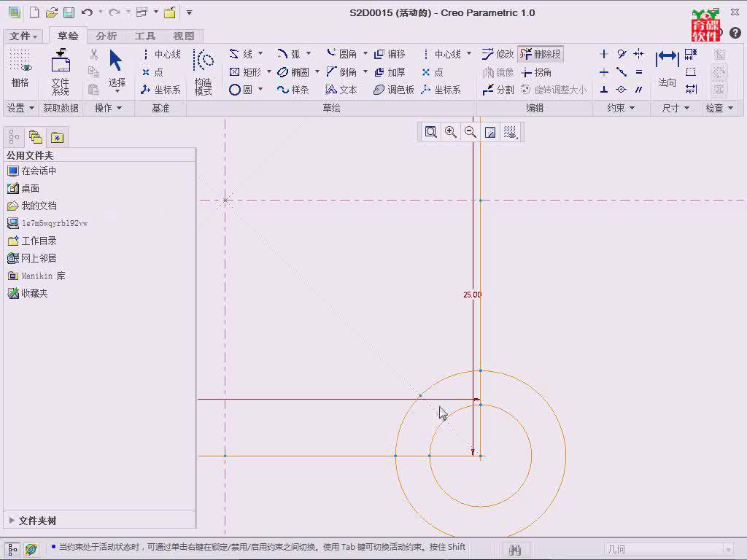
Task: Choose the 文本 text tool
Action: [341, 90]
